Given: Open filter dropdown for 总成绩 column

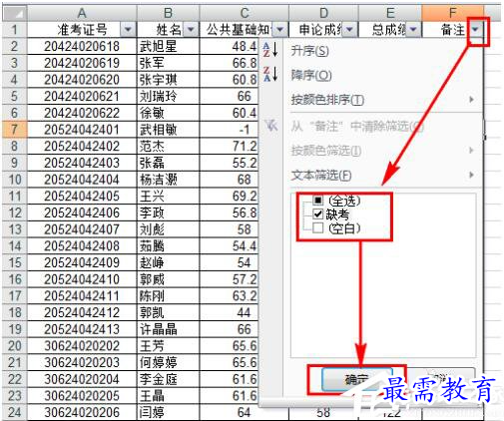Looking at the screenshot, I should coord(413,30).
